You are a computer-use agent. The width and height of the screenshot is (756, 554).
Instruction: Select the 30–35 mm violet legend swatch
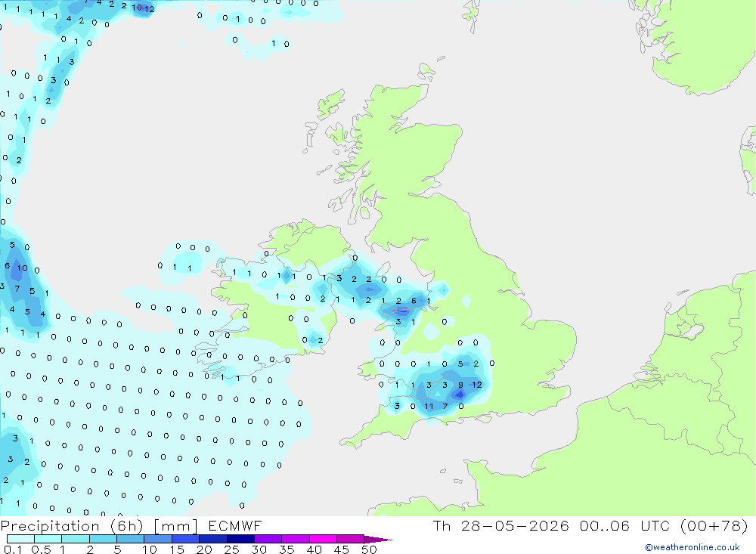[x=268, y=539]
